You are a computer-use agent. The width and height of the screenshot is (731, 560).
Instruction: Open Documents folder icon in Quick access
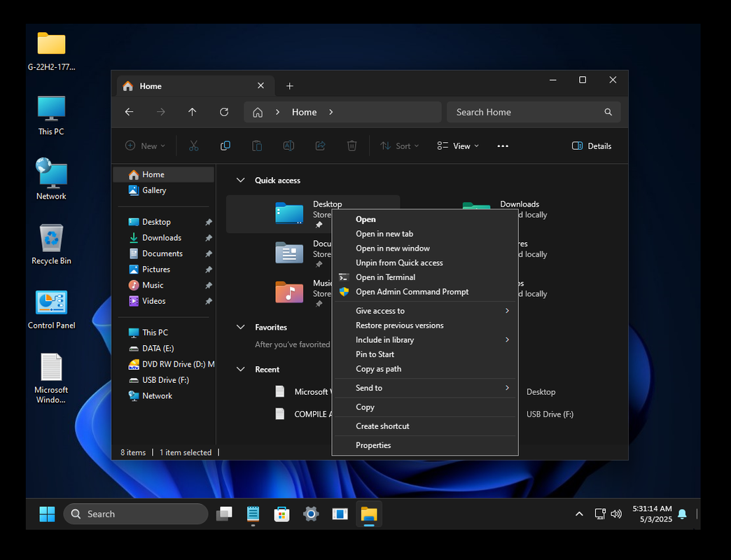(289, 253)
